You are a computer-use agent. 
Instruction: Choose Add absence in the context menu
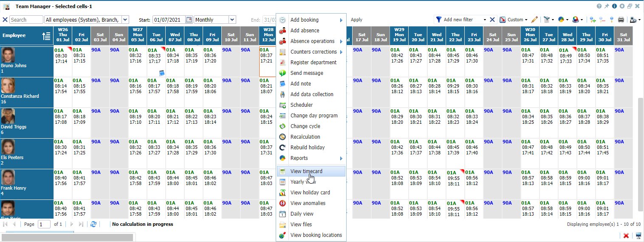305,31
